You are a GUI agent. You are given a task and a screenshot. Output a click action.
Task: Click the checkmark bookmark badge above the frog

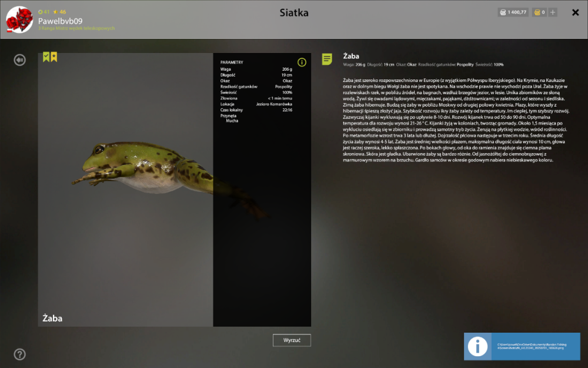click(x=46, y=57)
